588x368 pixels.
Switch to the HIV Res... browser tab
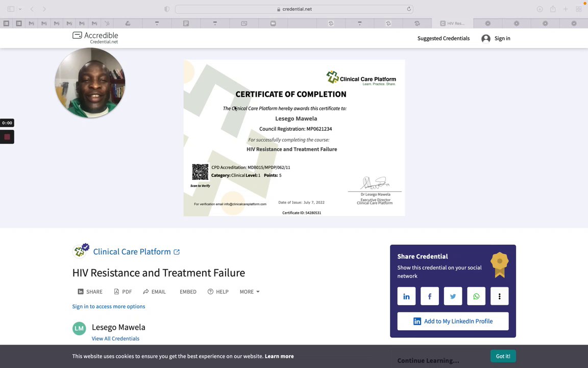click(452, 24)
